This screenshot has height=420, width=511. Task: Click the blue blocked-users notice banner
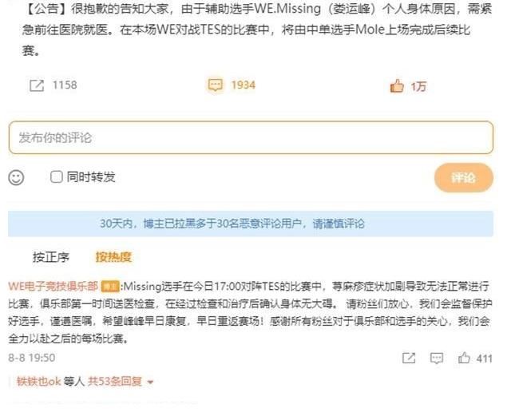click(251, 224)
